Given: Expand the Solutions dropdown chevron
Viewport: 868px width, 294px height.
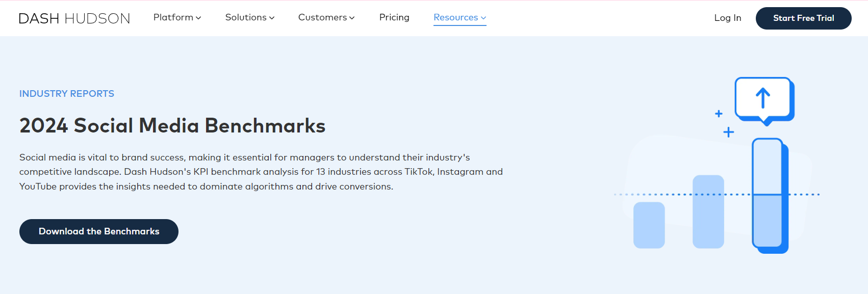Looking at the screenshot, I should click(x=272, y=18).
